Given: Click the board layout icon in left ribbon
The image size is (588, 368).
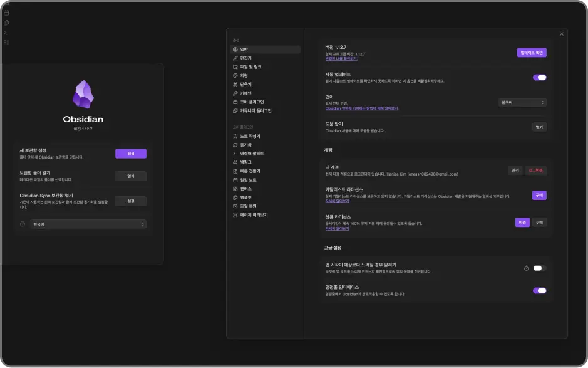Looking at the screenshot, I should coord(6,43).
